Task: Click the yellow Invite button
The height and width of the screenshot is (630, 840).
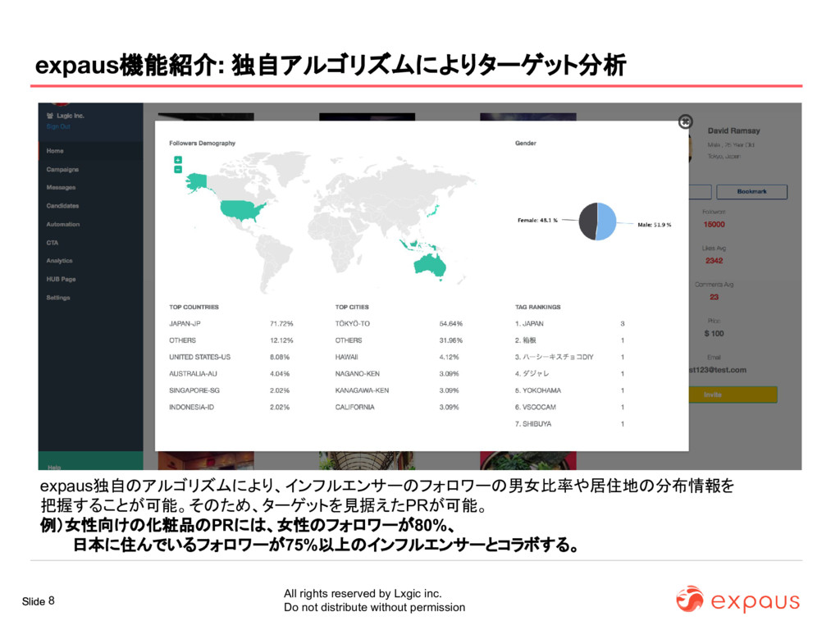Action: click(x=732, y=395)
